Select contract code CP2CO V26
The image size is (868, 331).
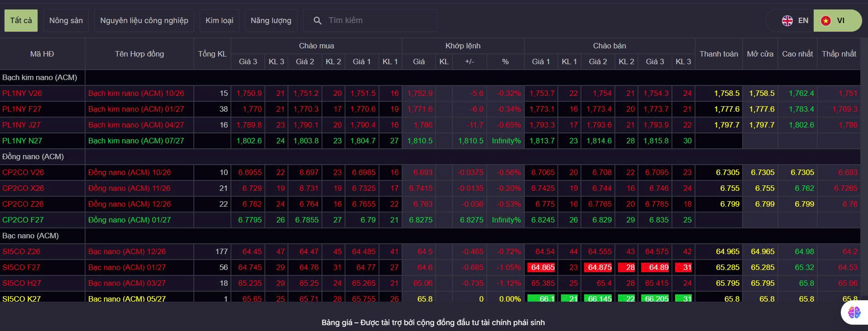pos(23,172)
